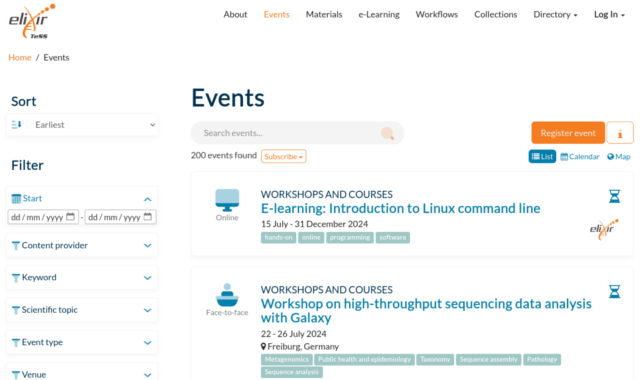Switch to Map view

point(618,156)
